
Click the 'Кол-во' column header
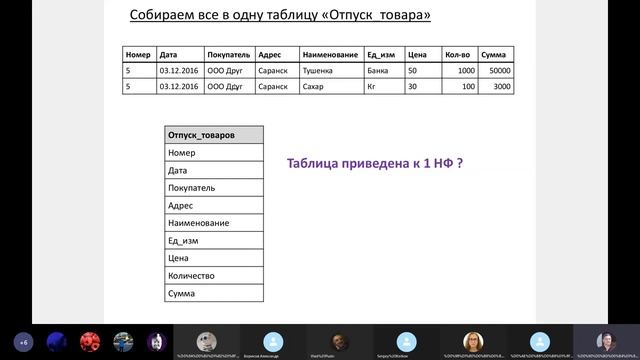pos(460,54)
